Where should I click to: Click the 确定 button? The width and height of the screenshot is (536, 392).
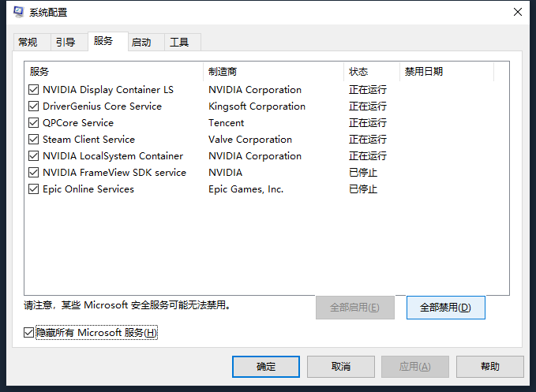pos(266,367)
